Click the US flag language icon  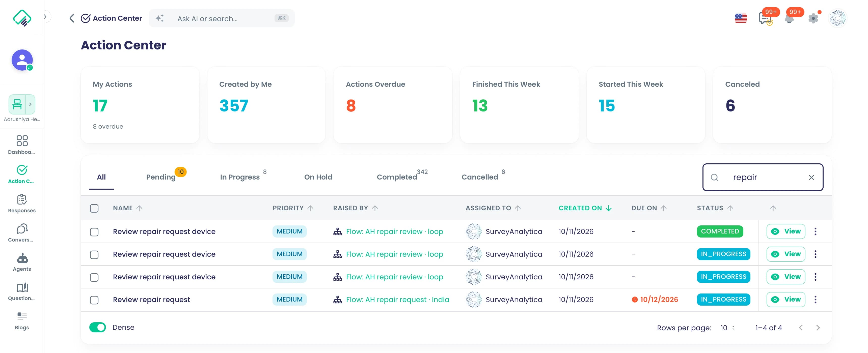point(740,18)
